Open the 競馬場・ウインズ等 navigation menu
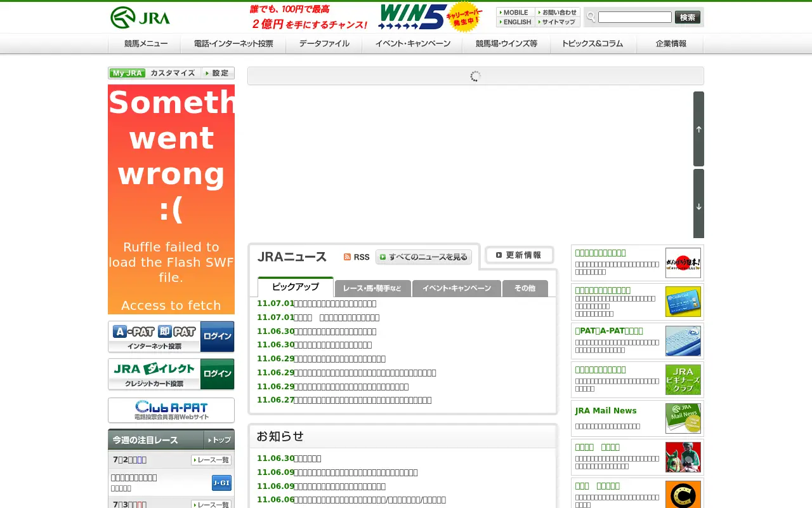812x508 pixels. click(x=507, y=44)
